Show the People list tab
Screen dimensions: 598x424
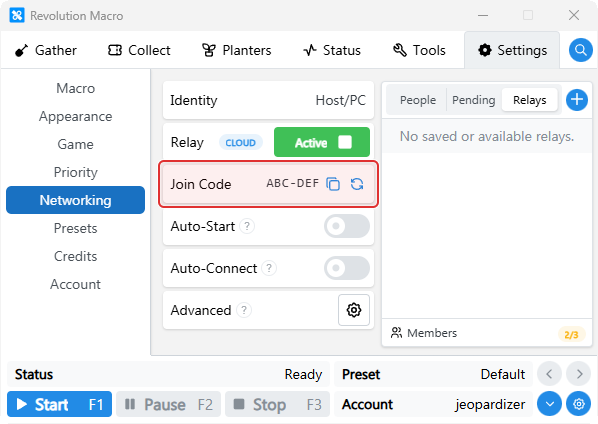(418, 100)
